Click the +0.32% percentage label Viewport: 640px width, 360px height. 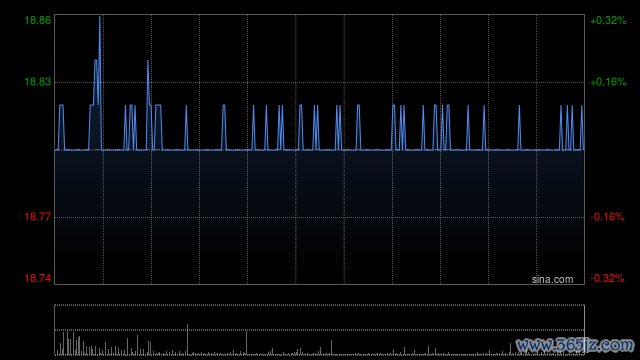(x=608, y=20)
